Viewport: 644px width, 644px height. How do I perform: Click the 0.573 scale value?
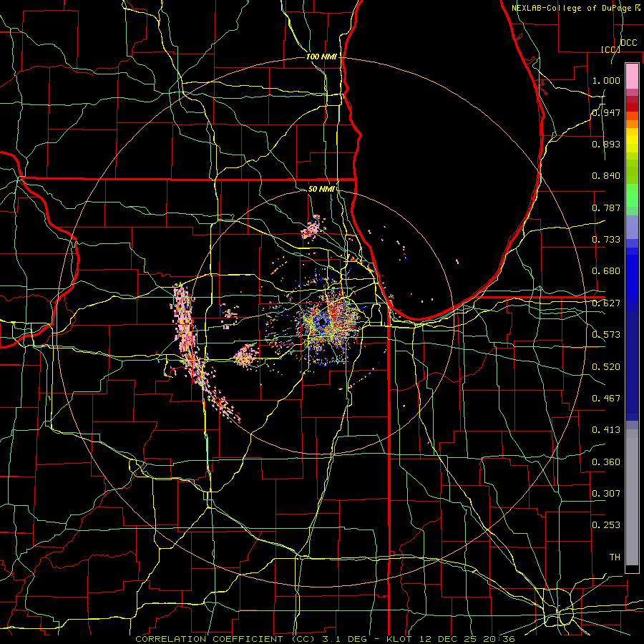coord(606,335)
